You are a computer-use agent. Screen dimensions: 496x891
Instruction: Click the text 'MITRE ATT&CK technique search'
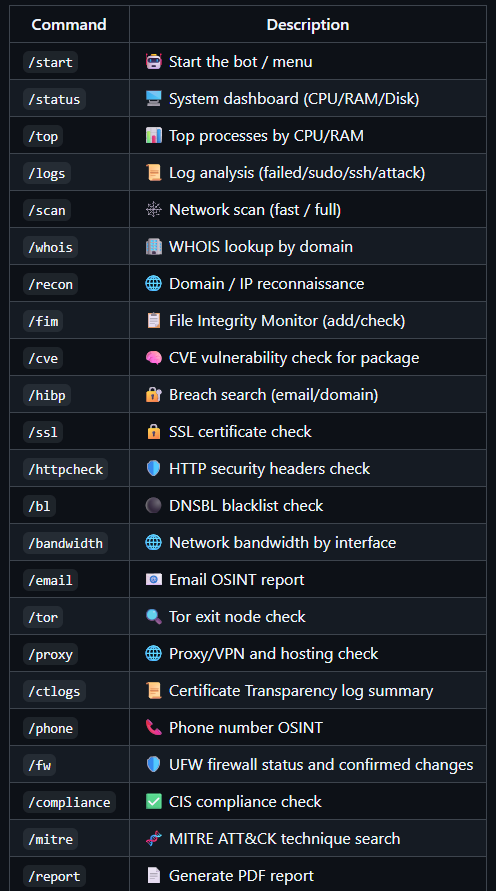tap(285, 839)
